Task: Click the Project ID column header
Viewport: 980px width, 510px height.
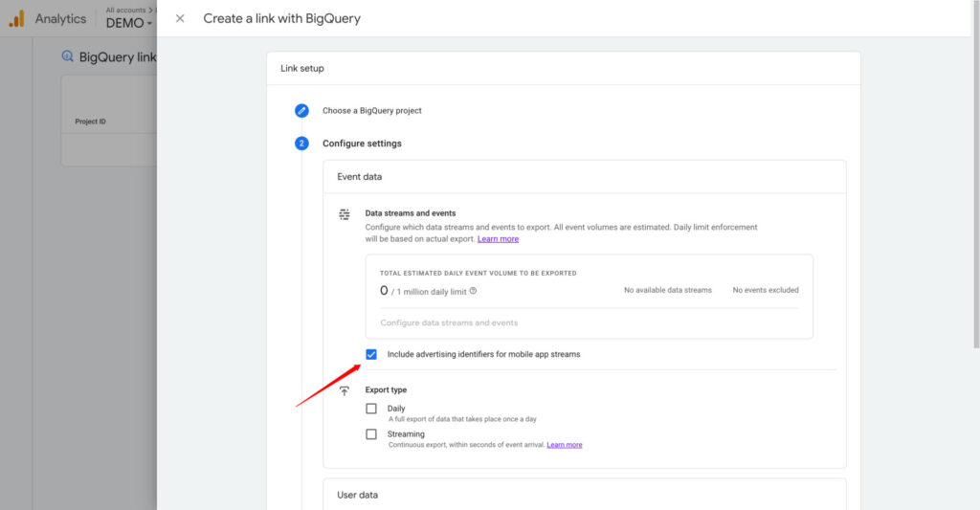Action: point(90,122)
